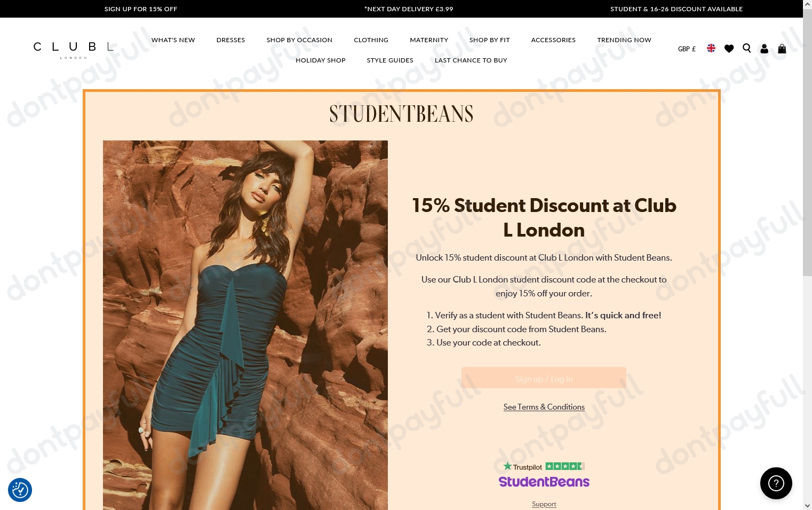Open the account profile icon
812x510 pixels.
pyautogui.click(x=764, y=49)
